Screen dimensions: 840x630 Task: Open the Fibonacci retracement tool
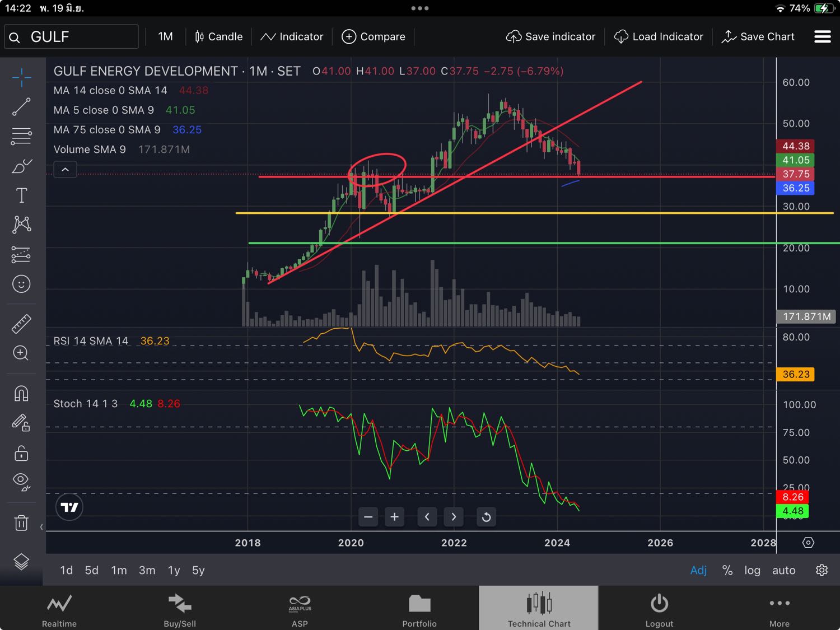21,136
